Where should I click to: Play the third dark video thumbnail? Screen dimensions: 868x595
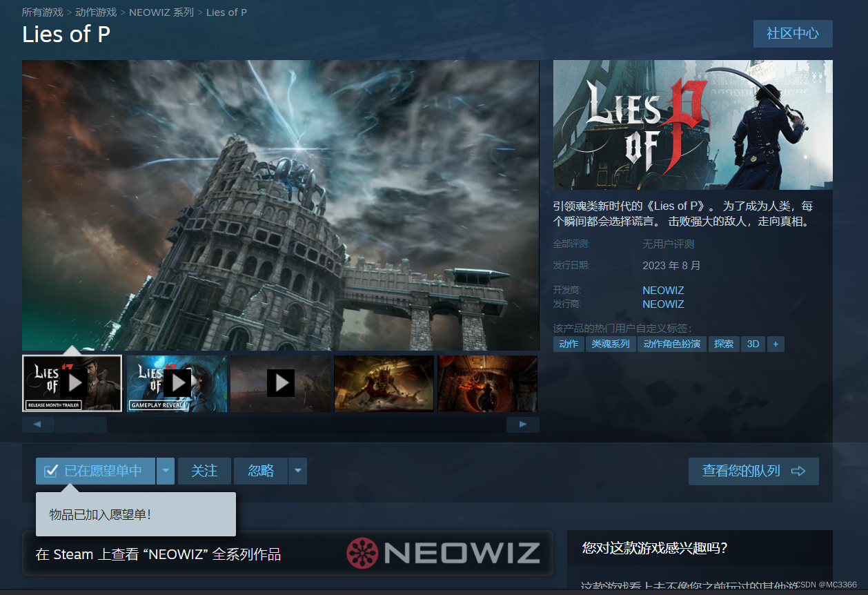(x=281, y=383)
